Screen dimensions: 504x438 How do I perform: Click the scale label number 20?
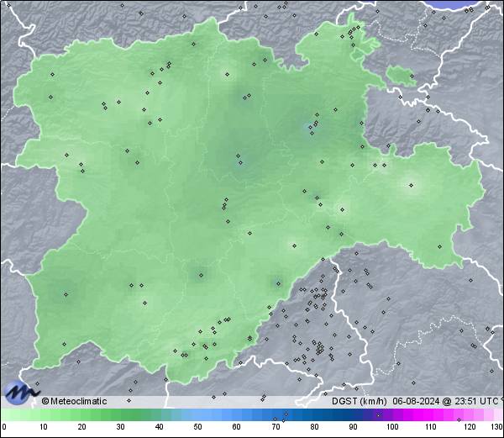pos(81,428)
